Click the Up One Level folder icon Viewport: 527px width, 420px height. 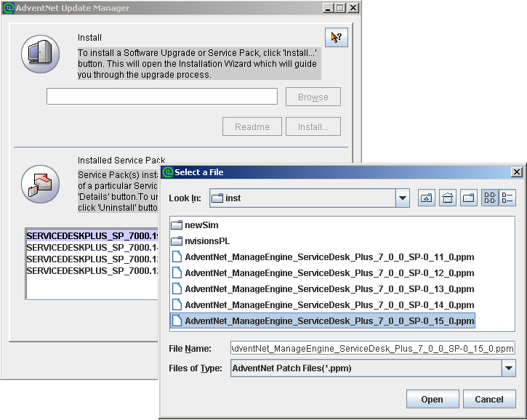click(x=427, y=198)
